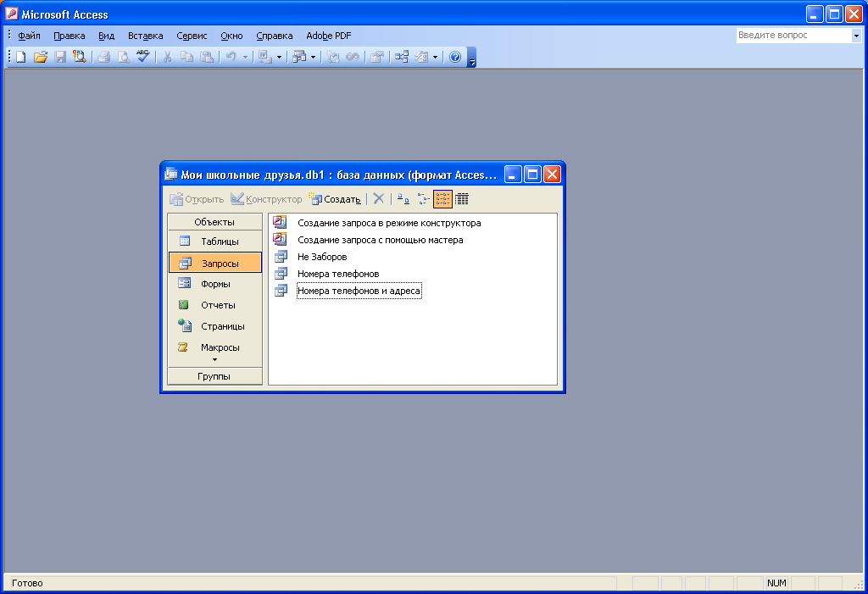The width and height of the screenshot is (868, 594).
Task: Click the Microsoft Script Editor icon
Action: 353,57
